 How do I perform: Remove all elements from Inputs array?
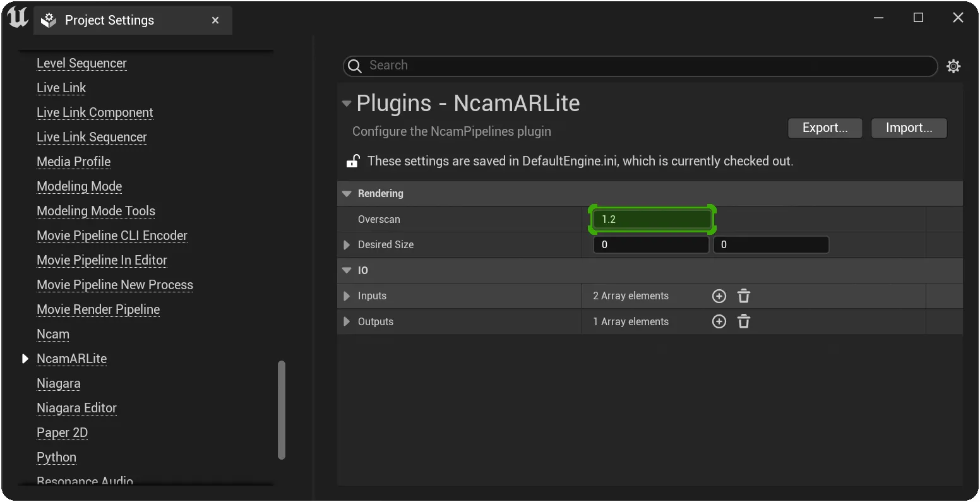point(744,296)
